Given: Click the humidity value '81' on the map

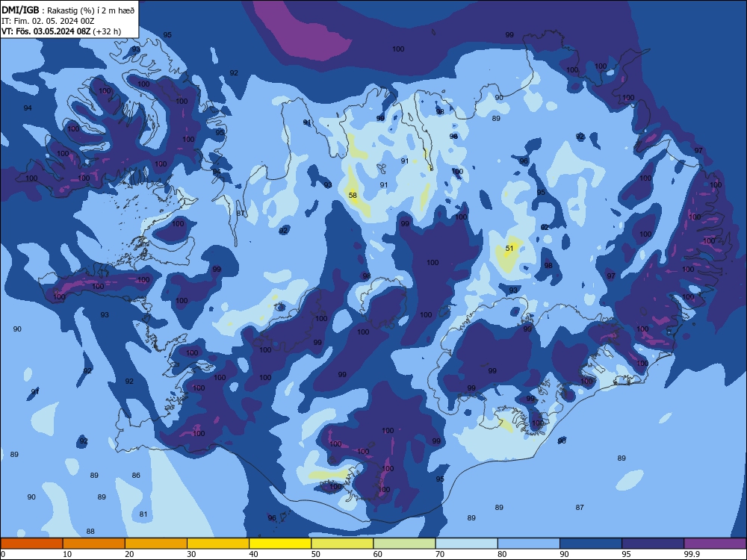Looking at the screenshot, I should click(143, 514).
